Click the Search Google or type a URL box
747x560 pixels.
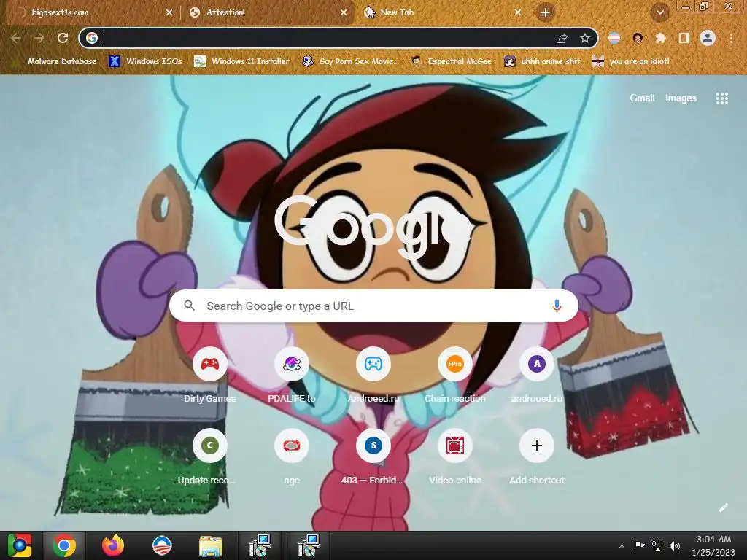(x=373, y=306)
